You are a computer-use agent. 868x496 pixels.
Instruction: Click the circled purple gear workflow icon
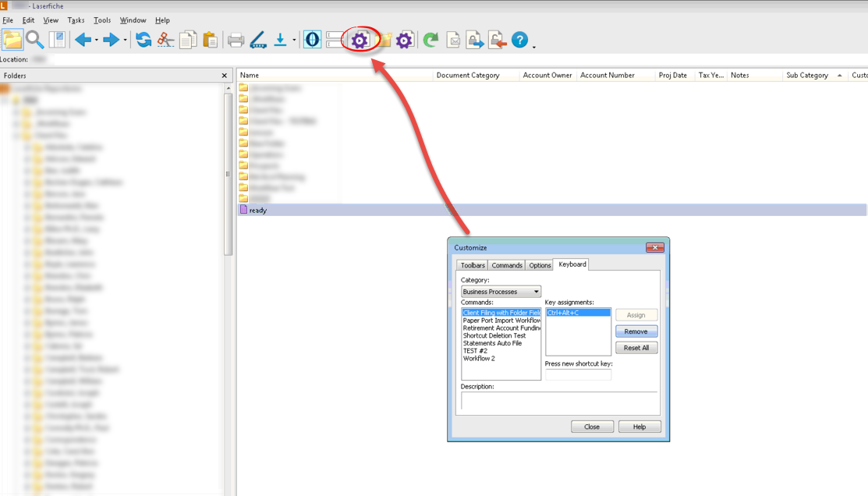[x=360, y=40]
